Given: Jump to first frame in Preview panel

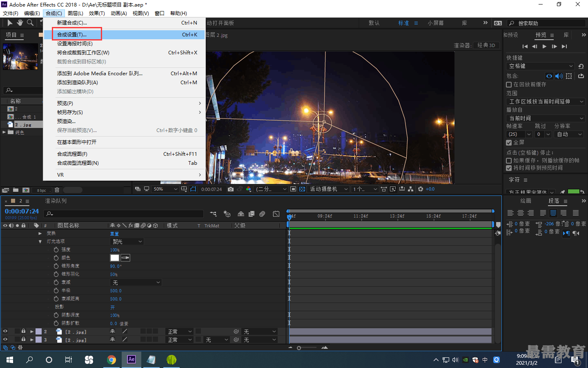Looking at the screenshot, I should click(x=525, y=46).
